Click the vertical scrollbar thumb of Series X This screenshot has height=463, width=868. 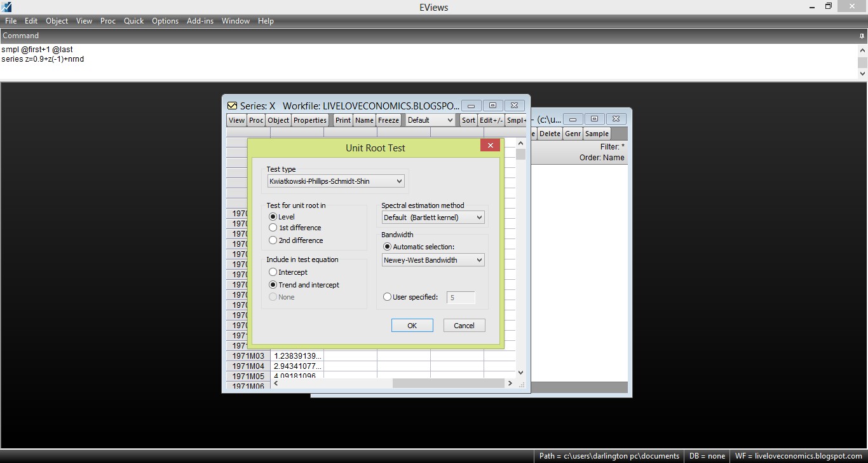(520, 154)
